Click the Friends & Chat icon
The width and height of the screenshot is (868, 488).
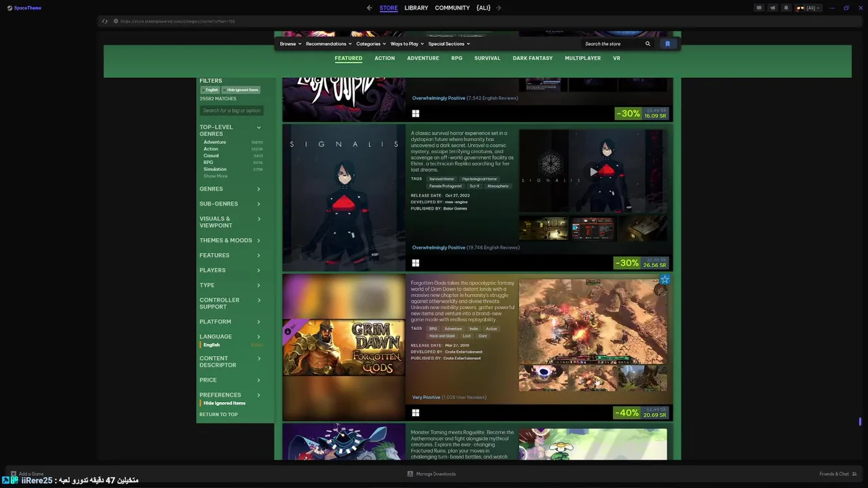tap(854, 474)
